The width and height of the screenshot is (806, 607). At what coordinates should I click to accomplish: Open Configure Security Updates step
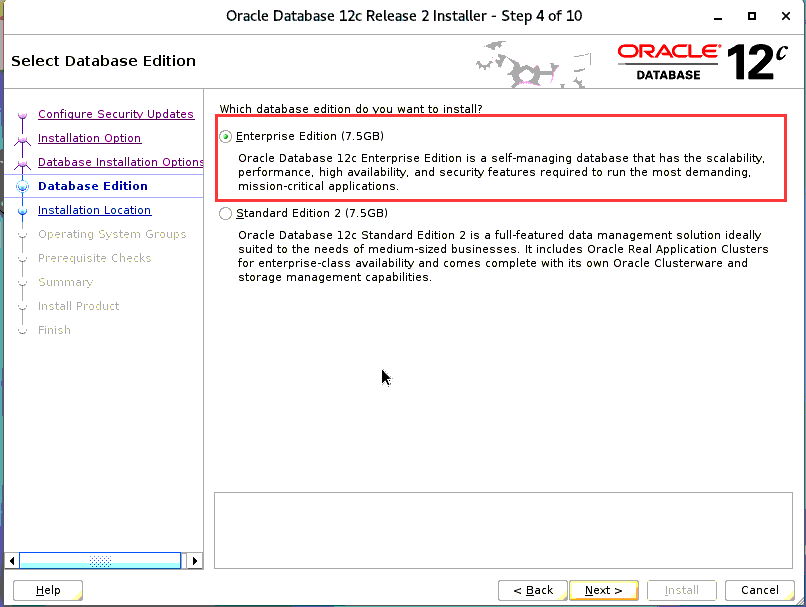(x=115, y=114)
